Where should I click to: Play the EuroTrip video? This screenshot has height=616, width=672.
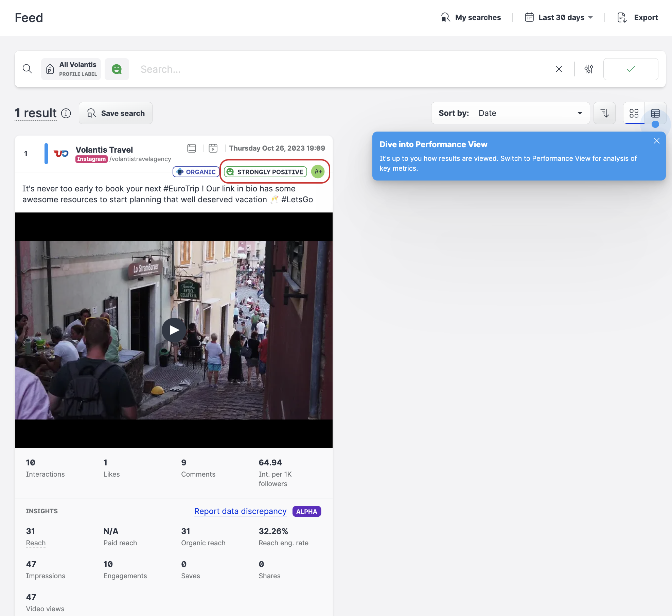coord(174,329)
